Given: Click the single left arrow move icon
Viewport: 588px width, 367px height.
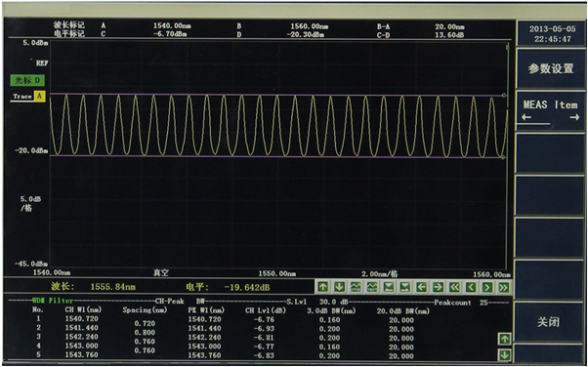Looking at the screenshot, I should click(422, 288).
